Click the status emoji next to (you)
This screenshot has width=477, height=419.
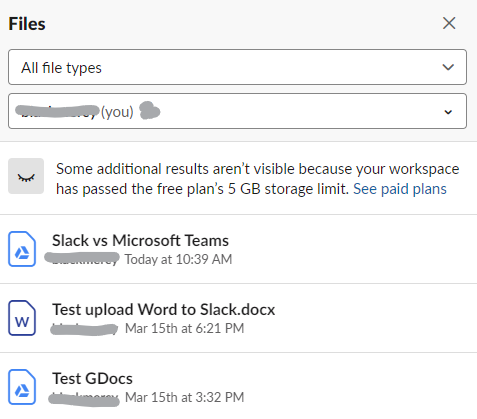[150, 111]
